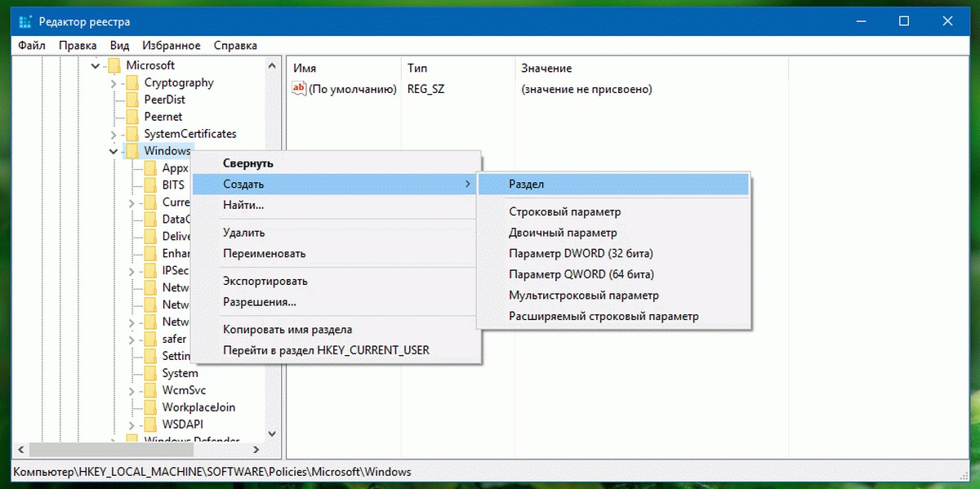
Task: Create a Параметр QWORD (64 бита)
Action: (613, 274)
